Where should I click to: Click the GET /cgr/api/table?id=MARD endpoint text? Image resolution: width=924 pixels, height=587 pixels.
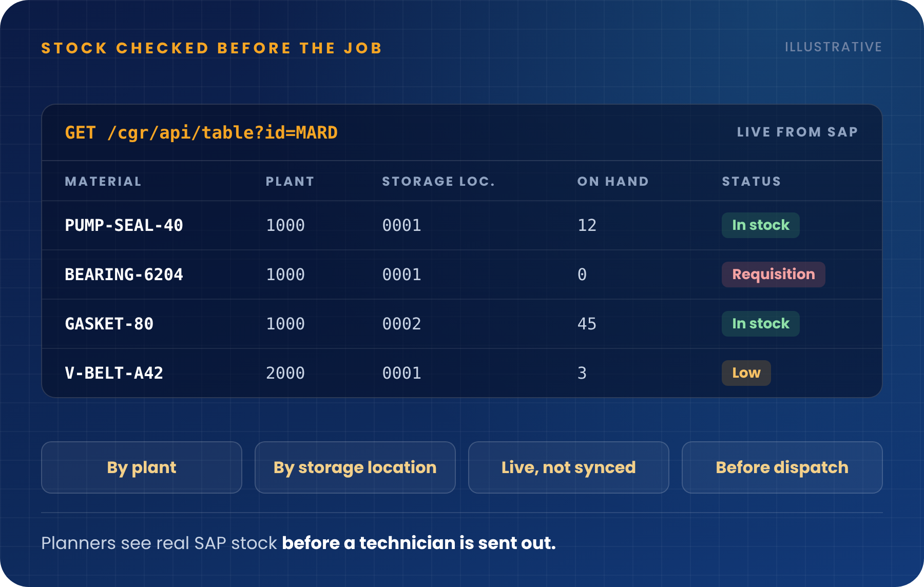201,133
